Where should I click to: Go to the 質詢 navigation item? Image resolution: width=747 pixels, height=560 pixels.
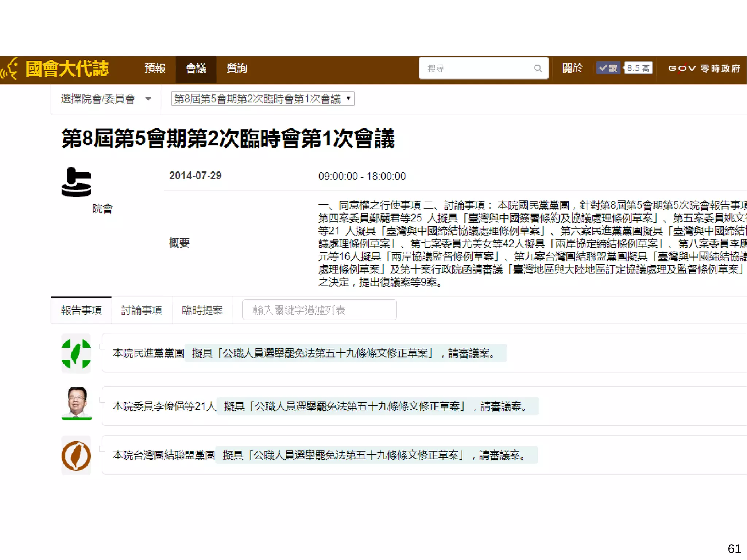click(x=237, y=68)
